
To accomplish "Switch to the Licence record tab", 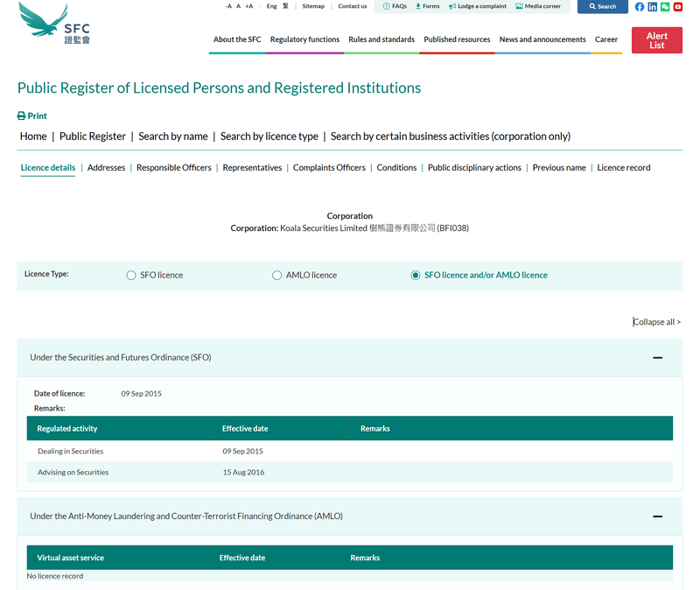I will (624, 167).
